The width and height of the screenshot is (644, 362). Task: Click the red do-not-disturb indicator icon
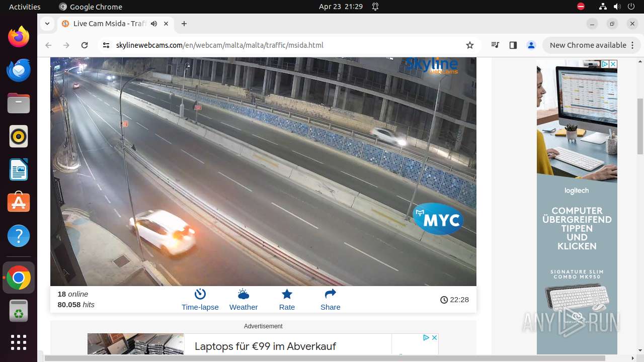point(581,7)
